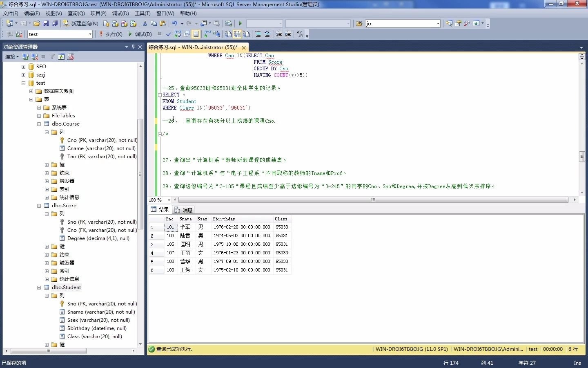The height and width of the screenshot is (368, 588).
Task: Click the Object Explorer filter icon
Action: pyautogui.click(x=52, y=57)
